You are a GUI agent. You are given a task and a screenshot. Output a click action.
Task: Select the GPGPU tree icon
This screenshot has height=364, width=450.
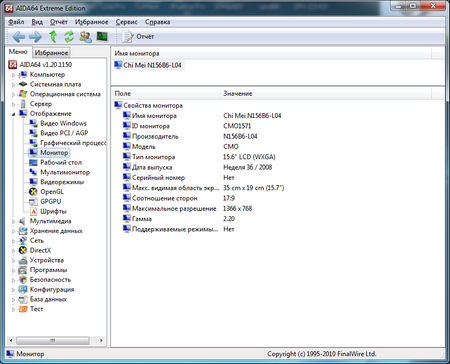33,201
